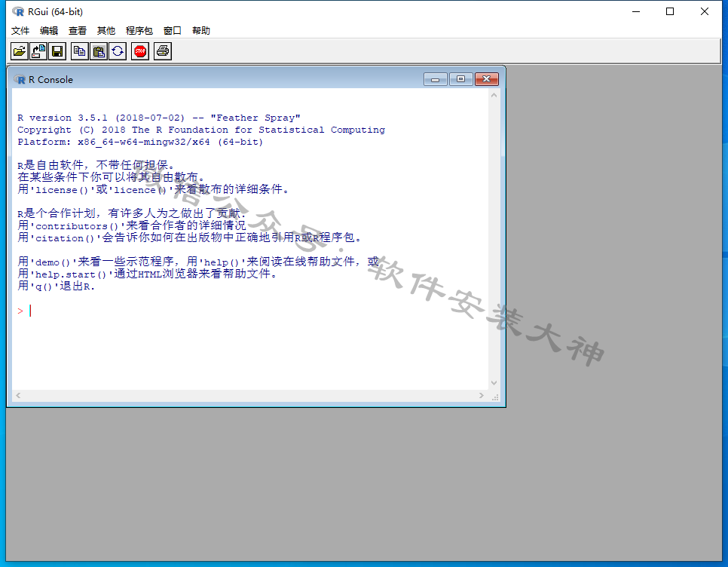Click the Load Workspace toolbar icon
This screenshot has height=567, width=728.
(x=38, y=51)
